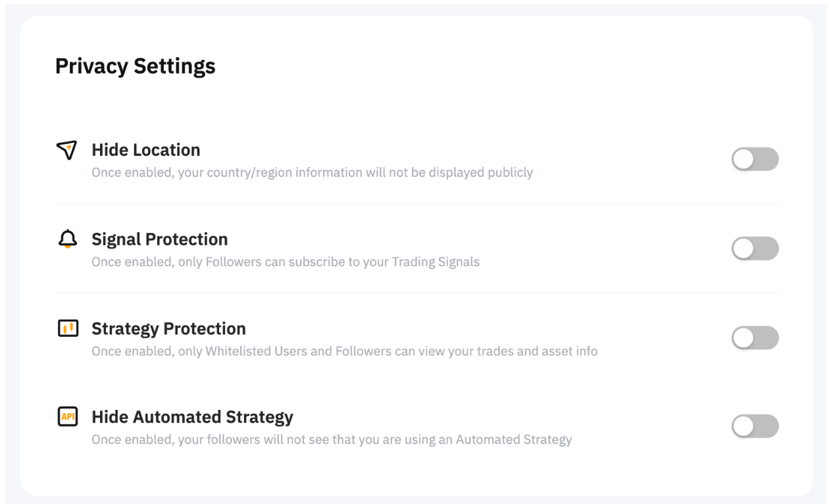Switch on Hide Automated Strategy
The width and height of the screenshot is (829, 504).
click(x=755, y=426)
